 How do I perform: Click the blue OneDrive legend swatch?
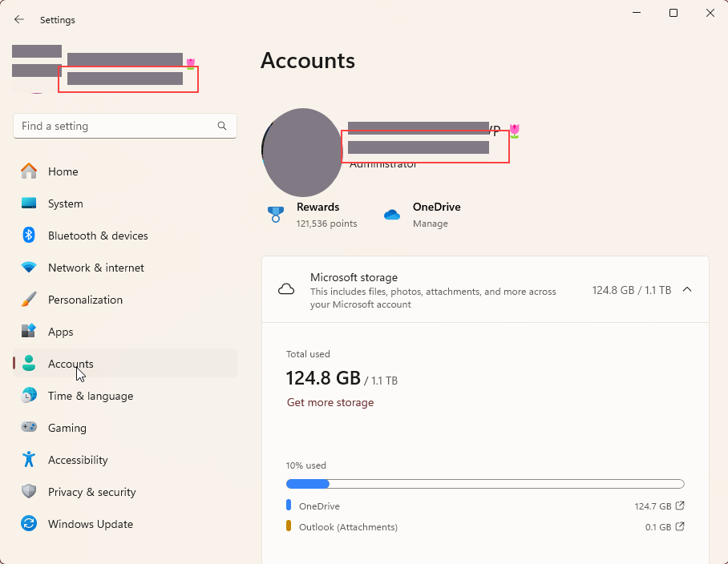[289, 505]
